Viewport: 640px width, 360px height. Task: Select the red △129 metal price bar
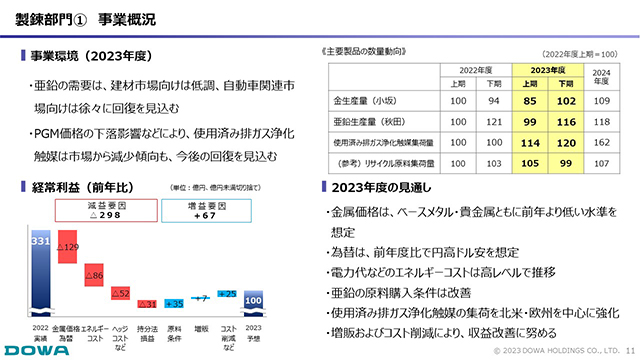(67, 247)
